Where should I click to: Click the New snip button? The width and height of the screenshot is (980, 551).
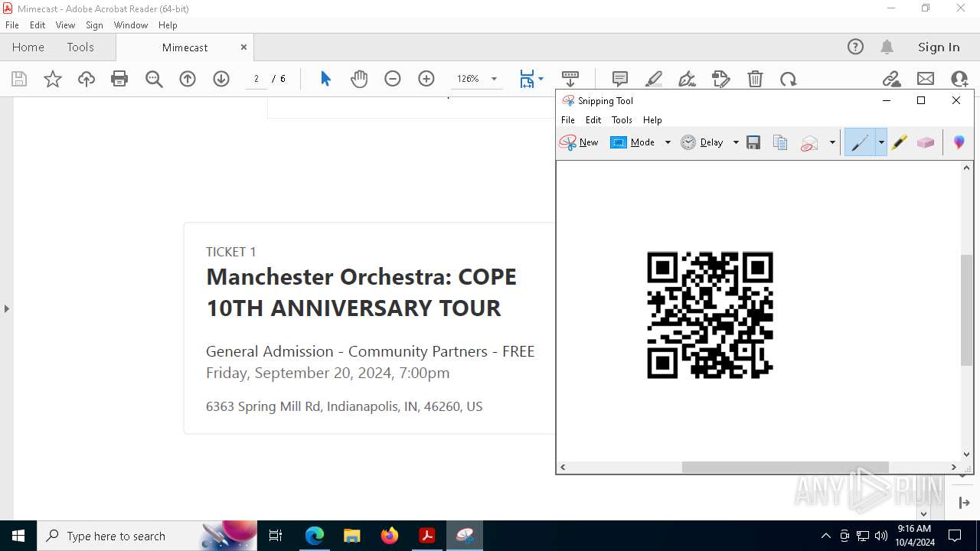[580, 142]
